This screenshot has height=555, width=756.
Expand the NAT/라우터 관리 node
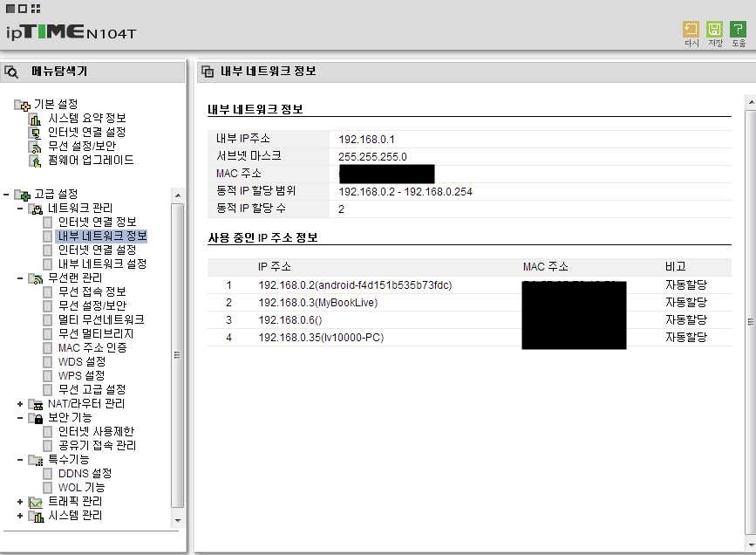[x=20, y=404]
